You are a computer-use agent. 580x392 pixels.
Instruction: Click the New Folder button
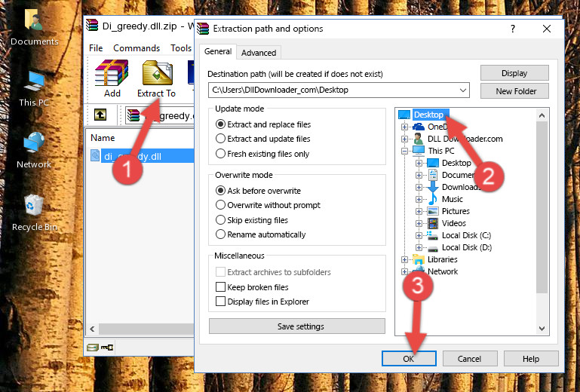pos(514,91)
